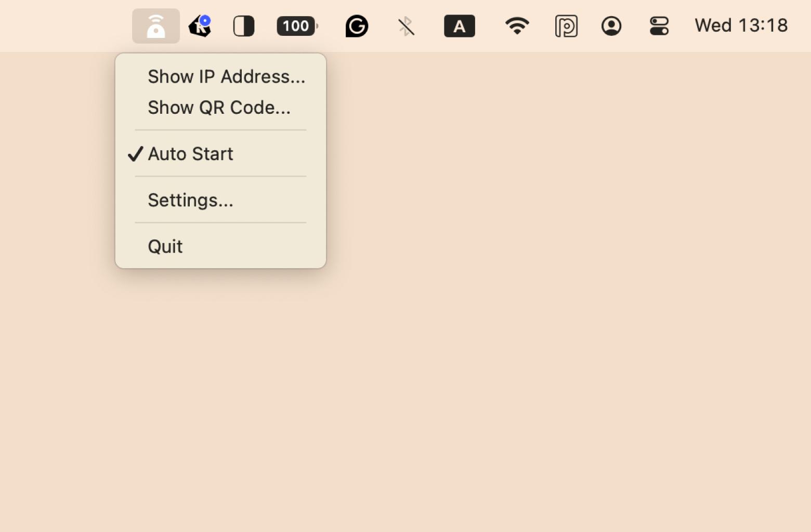
Task: Choose Show IP Address from the menu
Action: pyautogui.click(x=226, y=76)
